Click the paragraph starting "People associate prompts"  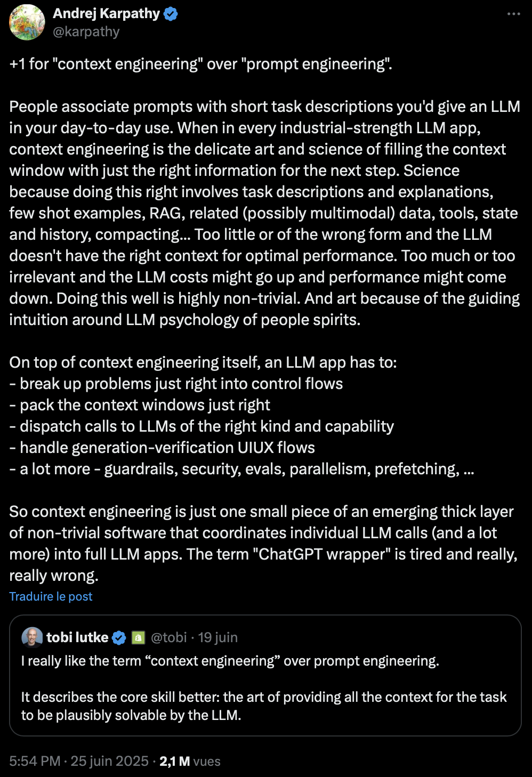(265, 213)
